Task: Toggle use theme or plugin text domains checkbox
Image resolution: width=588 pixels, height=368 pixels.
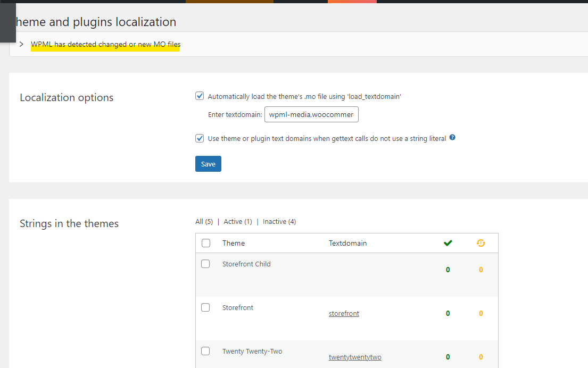Action: [x=200, y=138]
